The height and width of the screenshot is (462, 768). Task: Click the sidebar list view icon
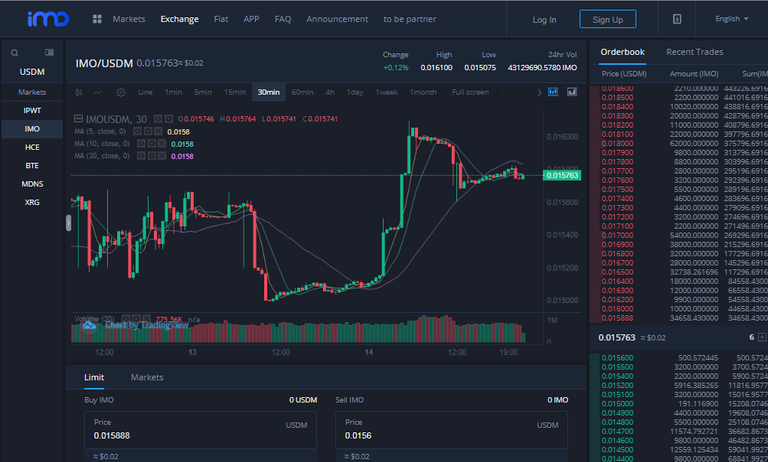(x=49, y=52)
